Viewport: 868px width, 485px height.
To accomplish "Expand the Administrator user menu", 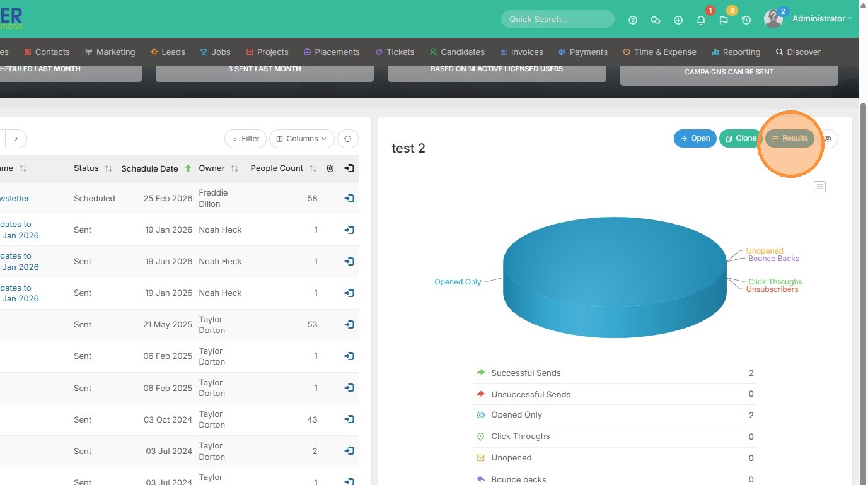I will pyautogui.click(x=821, y=19).
